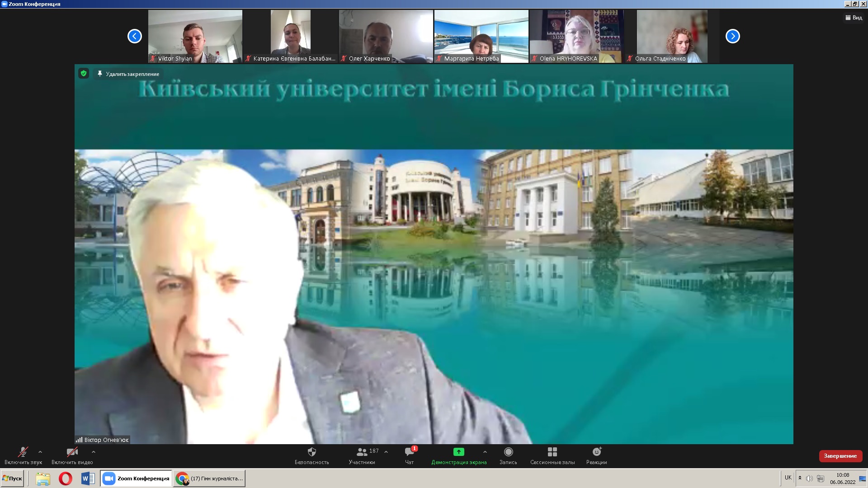Start recording with the Запись icon

tap(508, 452)
